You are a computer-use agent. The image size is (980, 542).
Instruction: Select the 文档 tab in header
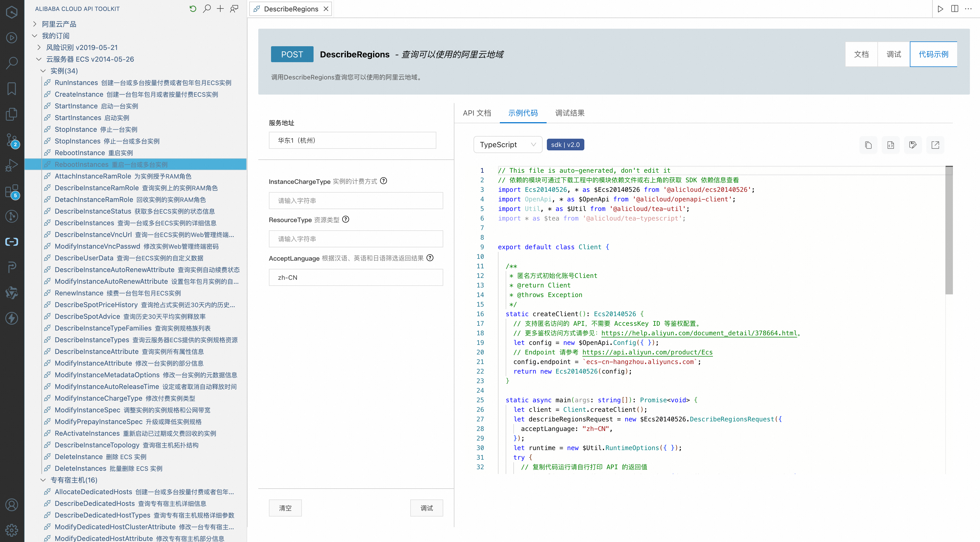(861, 54)
